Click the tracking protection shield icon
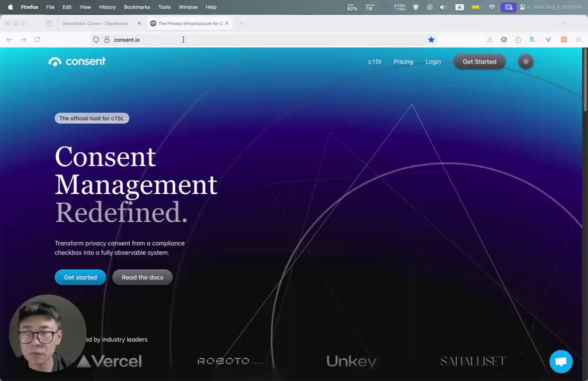 96,40
